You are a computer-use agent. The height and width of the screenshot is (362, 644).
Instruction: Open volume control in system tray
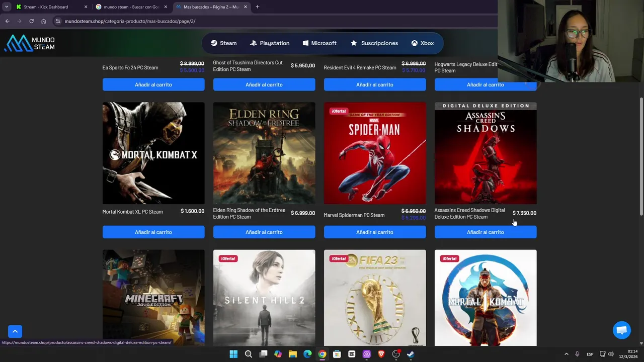pos(610,354)
